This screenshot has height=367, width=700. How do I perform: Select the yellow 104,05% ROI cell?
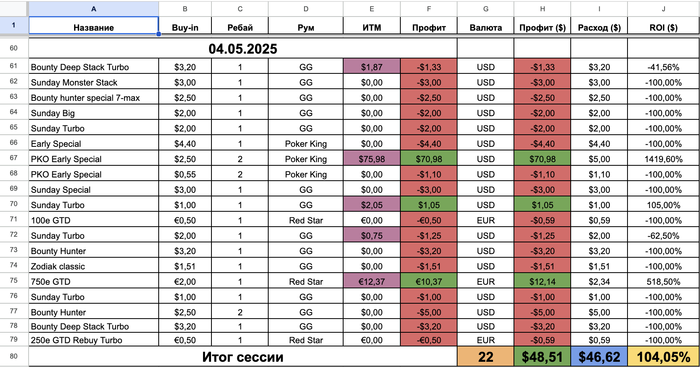pyautogui.click(x=663, y=357)
